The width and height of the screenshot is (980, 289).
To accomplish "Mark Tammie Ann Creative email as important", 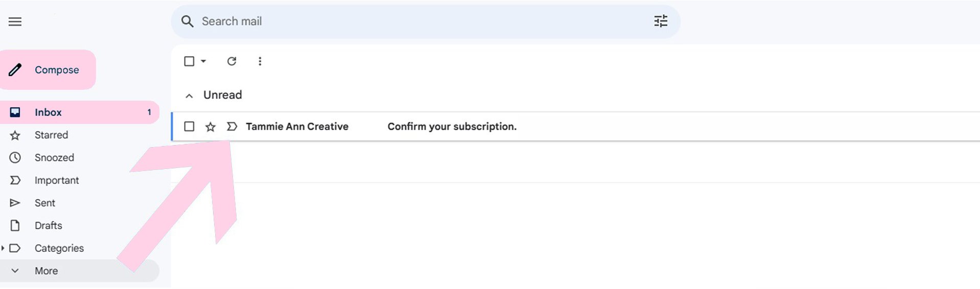I will [232, 127].
